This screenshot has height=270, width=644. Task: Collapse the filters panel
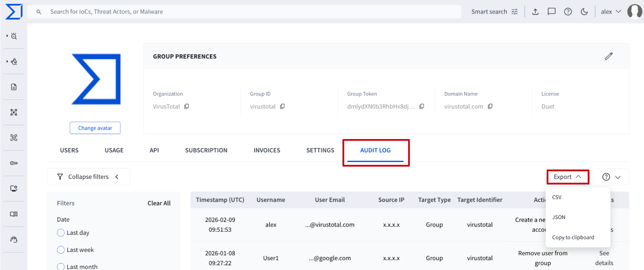tap(88, 177)
